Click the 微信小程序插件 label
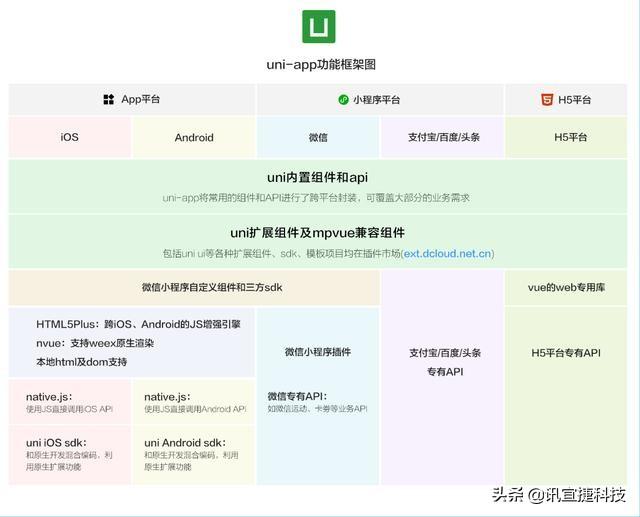 (318, 352)
